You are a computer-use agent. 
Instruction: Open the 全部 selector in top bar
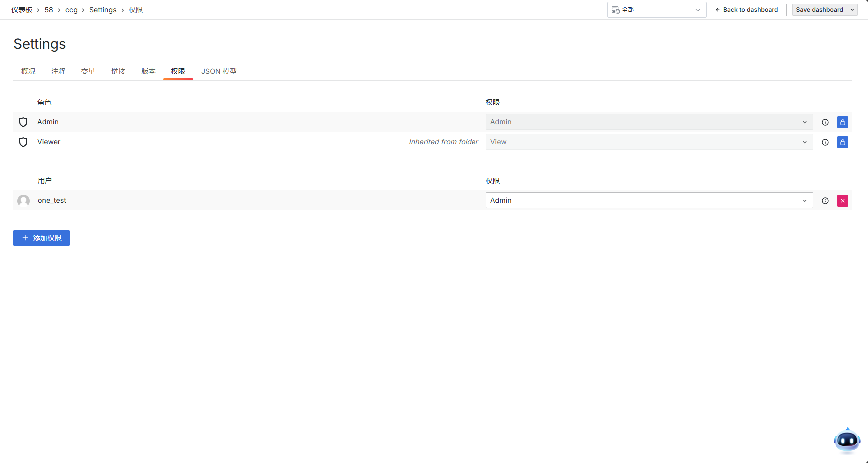coord(656,10)
